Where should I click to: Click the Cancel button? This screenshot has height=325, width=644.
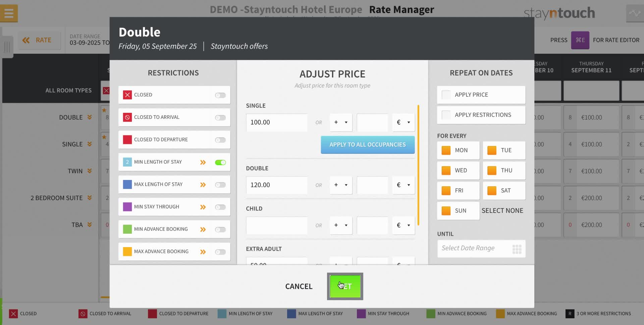pos(299,286)
